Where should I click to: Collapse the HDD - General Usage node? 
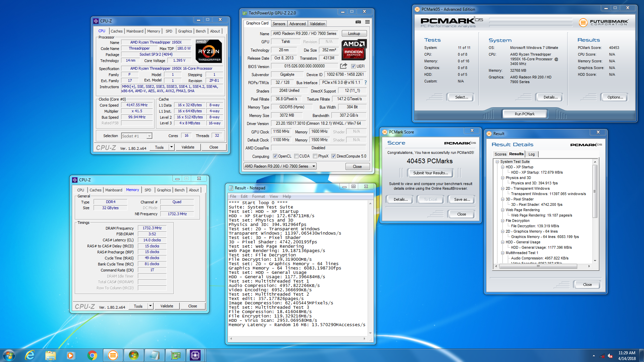click(x=503, y=242)
